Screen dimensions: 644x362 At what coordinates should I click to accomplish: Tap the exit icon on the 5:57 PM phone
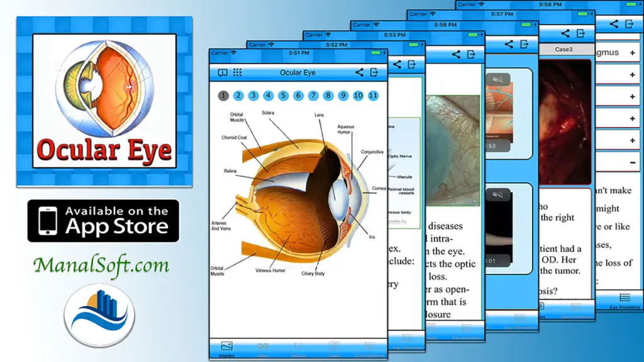(x=580, y=33)
